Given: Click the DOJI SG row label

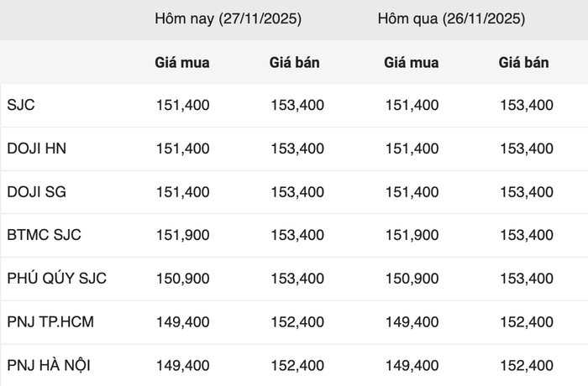Looking at the screenshot, I should tap(36, 192).
